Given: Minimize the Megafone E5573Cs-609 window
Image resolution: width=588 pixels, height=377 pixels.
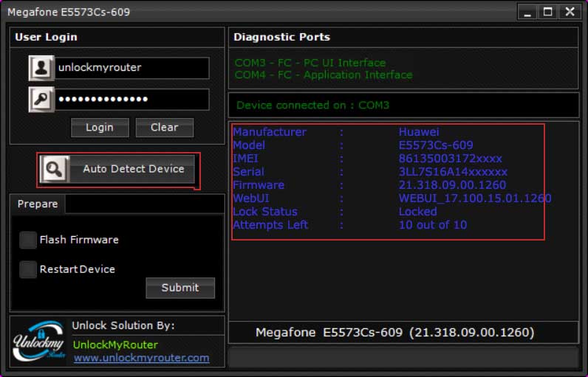Looking at the screenshot, I should (528, 12).
